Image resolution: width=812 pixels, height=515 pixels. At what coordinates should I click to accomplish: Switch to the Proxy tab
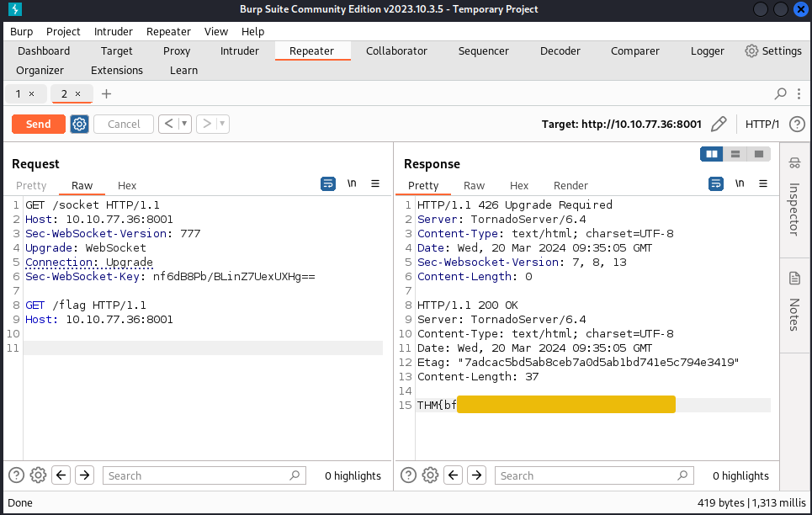[177, 50]
